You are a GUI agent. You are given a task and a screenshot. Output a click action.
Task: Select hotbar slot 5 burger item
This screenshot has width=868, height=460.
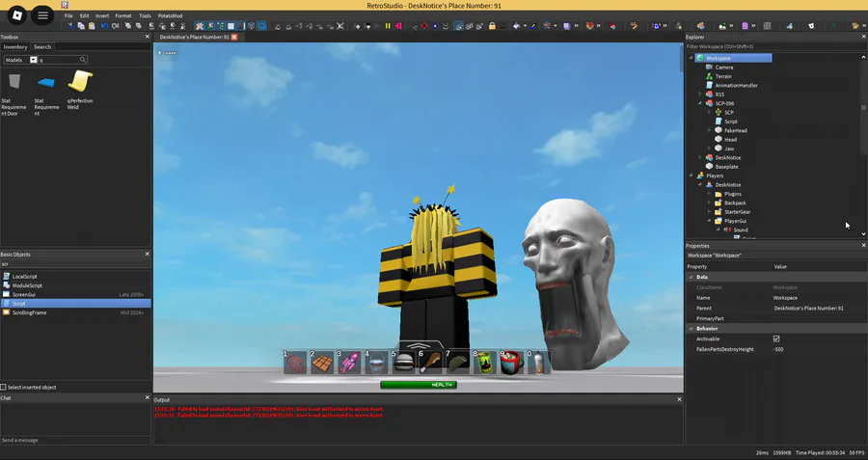click(x=403, y=362)
